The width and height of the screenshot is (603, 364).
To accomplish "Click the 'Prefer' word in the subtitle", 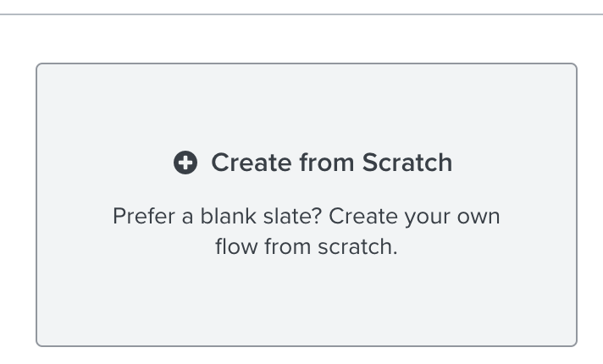I will point(144,216).
